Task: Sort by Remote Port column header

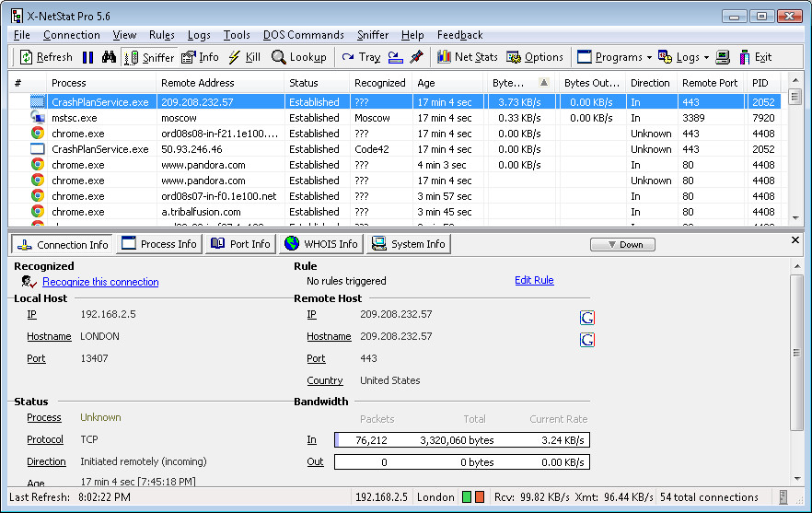Action: coord(711,83)
